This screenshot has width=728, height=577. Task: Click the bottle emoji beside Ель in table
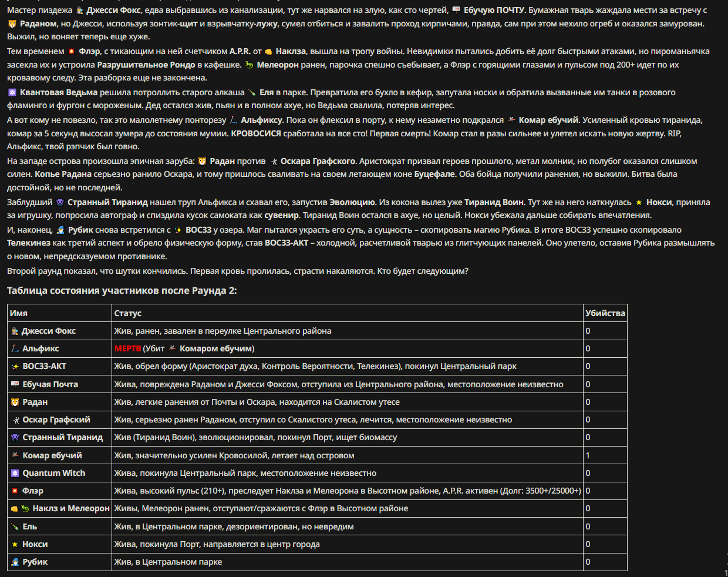pos(15,527)
